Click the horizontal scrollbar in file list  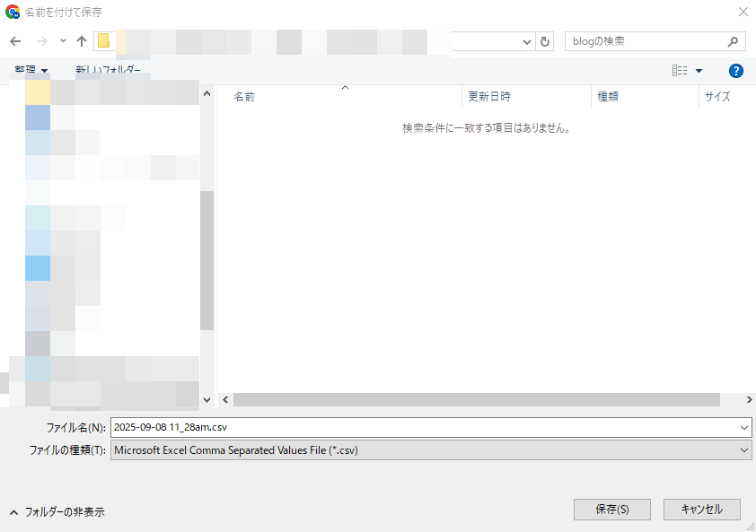(x=476, y=399)
